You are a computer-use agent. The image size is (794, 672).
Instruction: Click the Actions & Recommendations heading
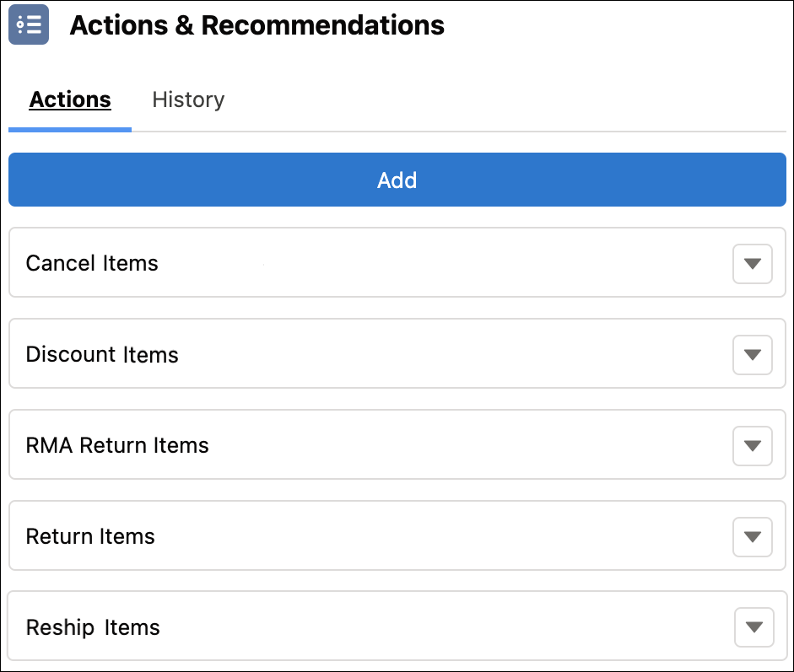257,25
